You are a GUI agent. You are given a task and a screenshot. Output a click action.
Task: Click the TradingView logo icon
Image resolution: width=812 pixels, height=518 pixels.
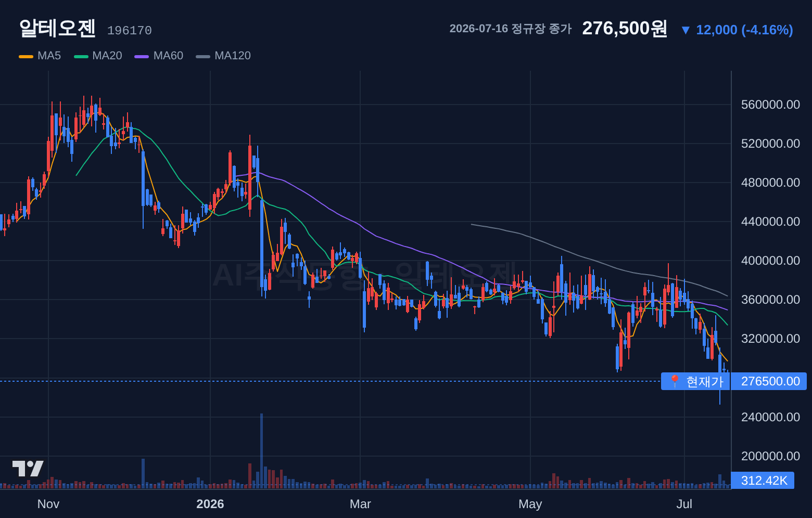28,469
